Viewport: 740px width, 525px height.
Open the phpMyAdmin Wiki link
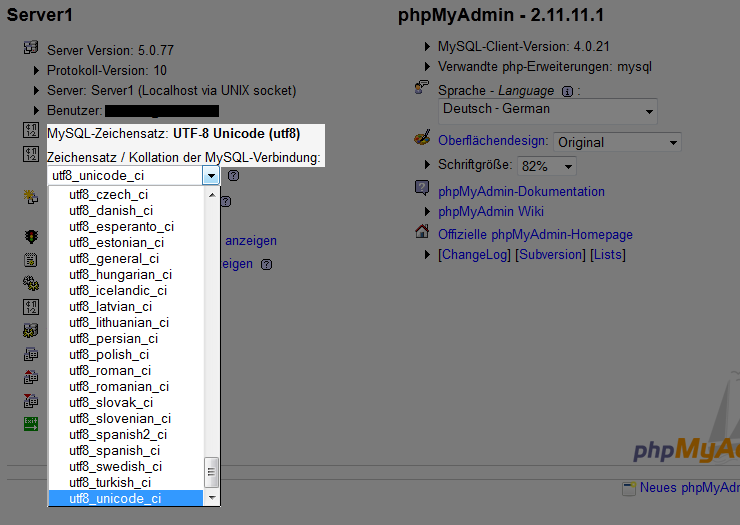point(491,212)
